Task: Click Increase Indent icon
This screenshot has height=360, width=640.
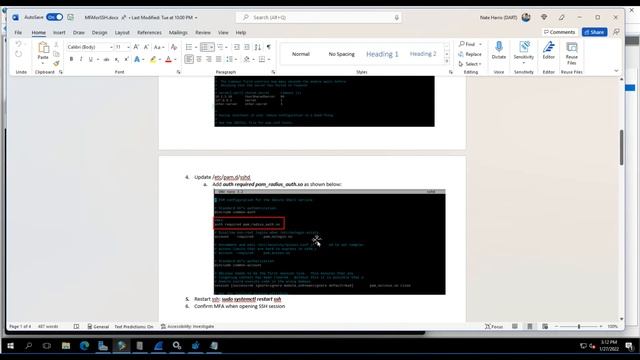Action: [247, 47]
